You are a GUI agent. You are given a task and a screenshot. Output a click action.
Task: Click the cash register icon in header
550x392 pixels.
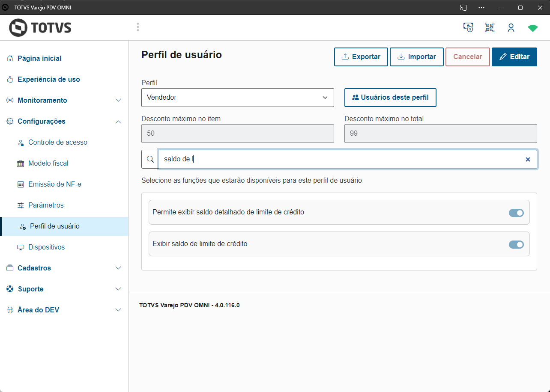pyautogui.click(x=468, y=28)
